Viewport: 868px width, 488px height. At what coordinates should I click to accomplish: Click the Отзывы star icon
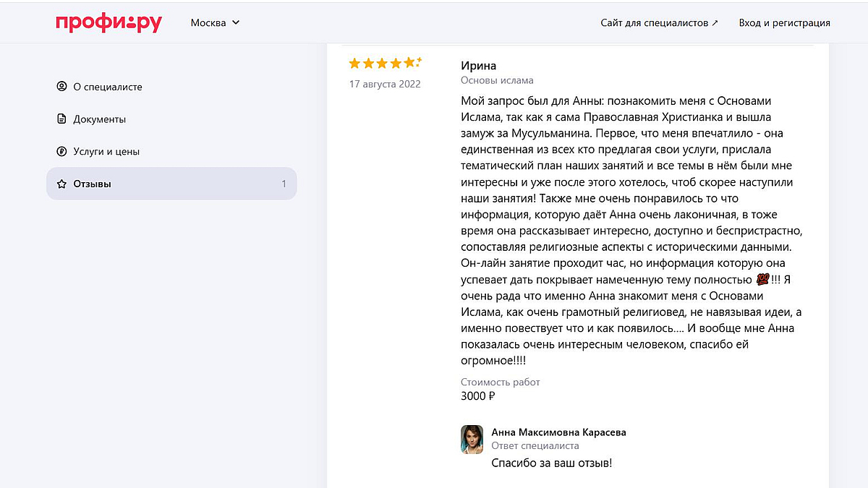pos(61,184)
